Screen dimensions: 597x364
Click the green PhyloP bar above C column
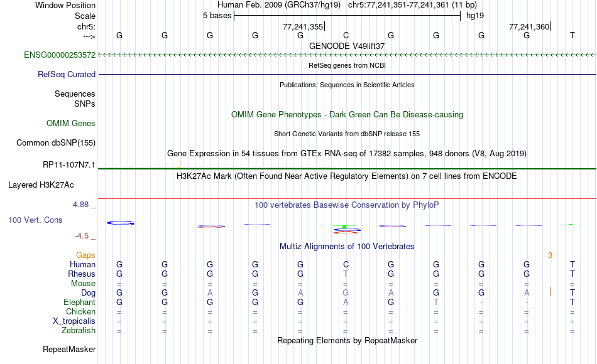coord(344,227)
